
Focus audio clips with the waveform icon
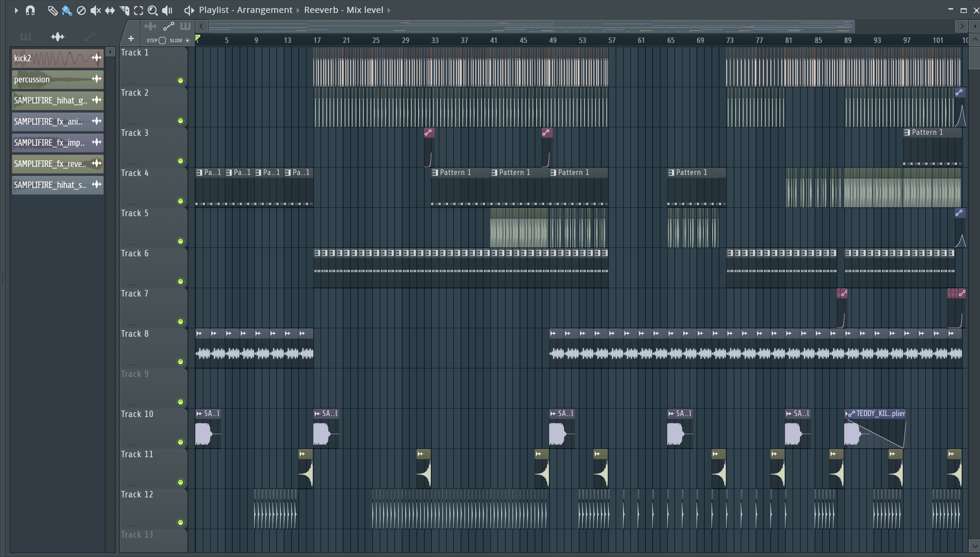pyautogui.click(x=150, y=27)
